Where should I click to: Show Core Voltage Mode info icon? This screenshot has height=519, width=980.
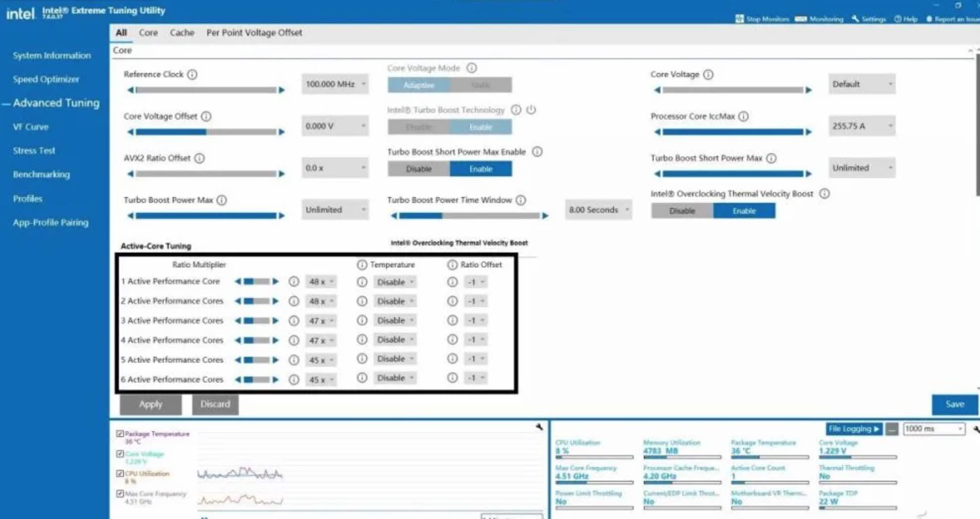point(472,68)
